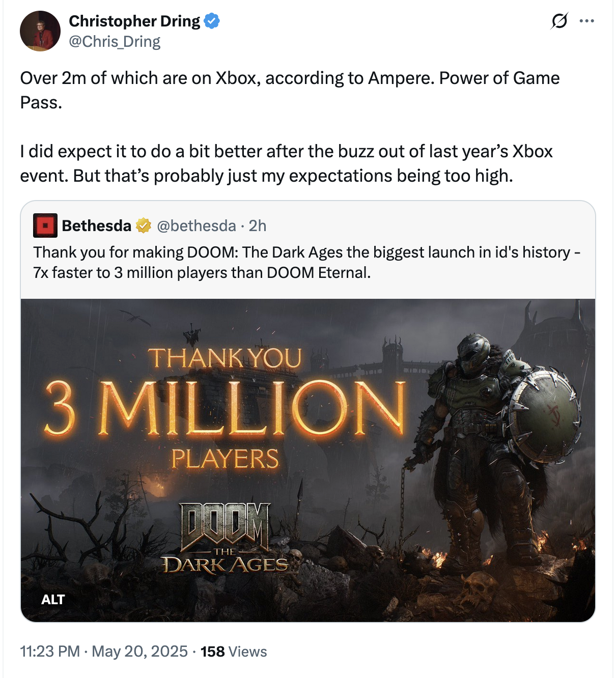Click the gold verified badge beside Bethesda
Screen dimensions: 616x678
(144, 225)
